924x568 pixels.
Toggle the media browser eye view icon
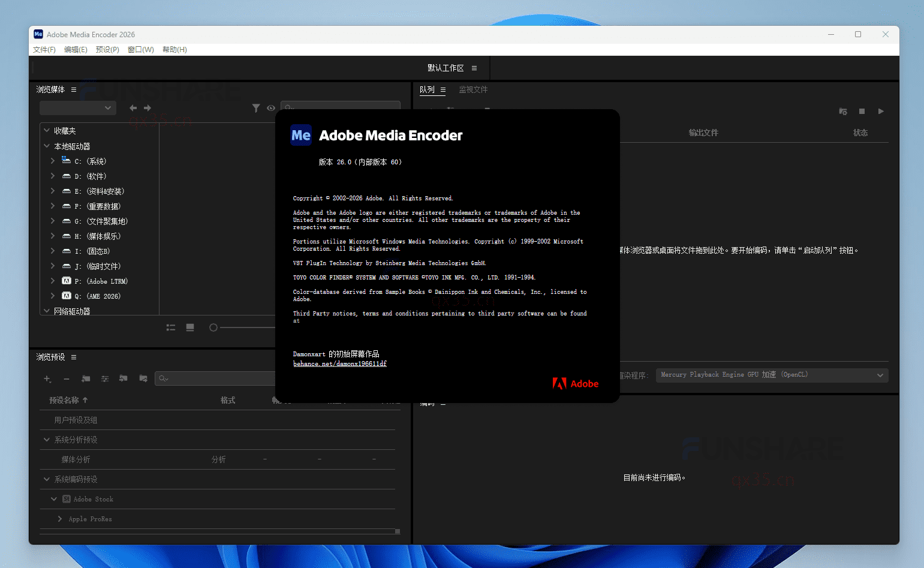(x=271, y=108)
